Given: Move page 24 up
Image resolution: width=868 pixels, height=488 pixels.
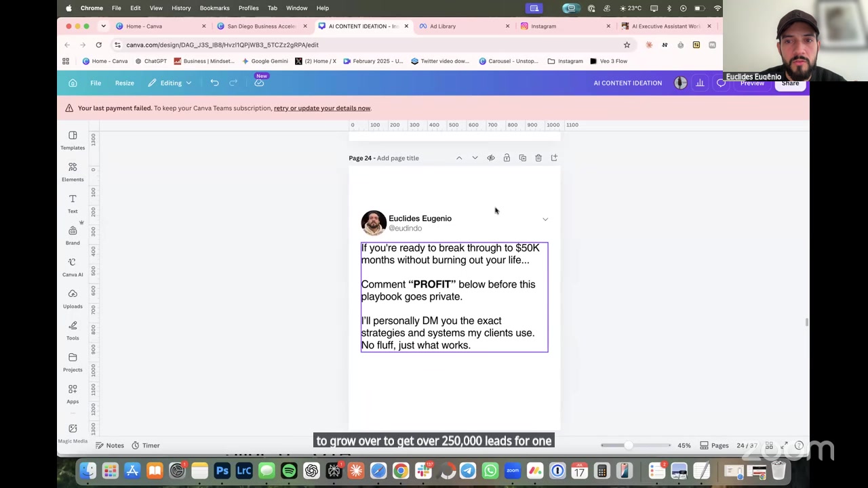Looking at the screenshot, I should (459, 158).
